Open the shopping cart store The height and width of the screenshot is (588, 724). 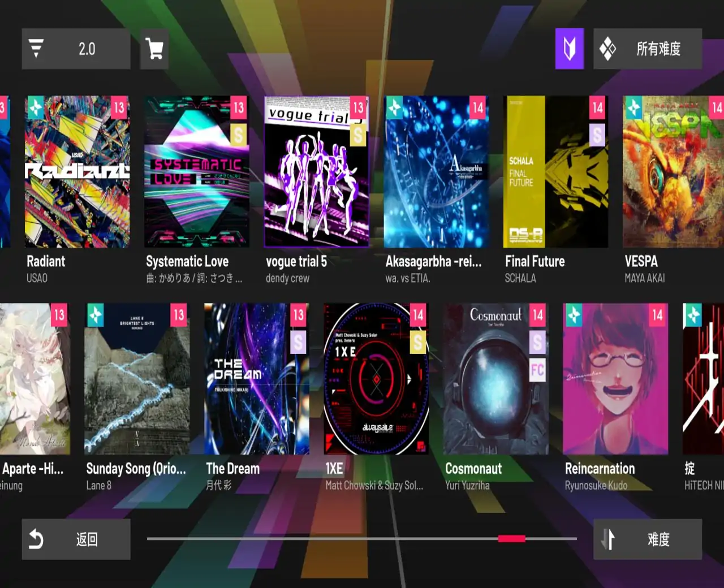(154, 49)
